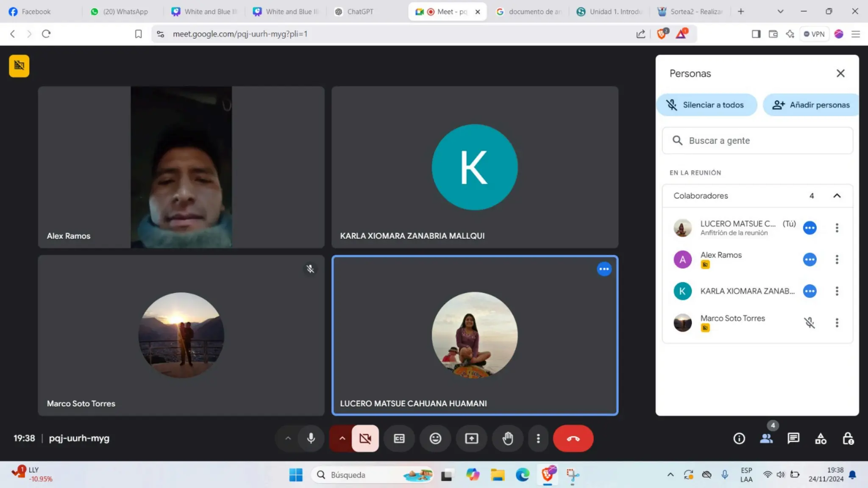Turn on the camera button
The image size is (868, 488).
365,438
